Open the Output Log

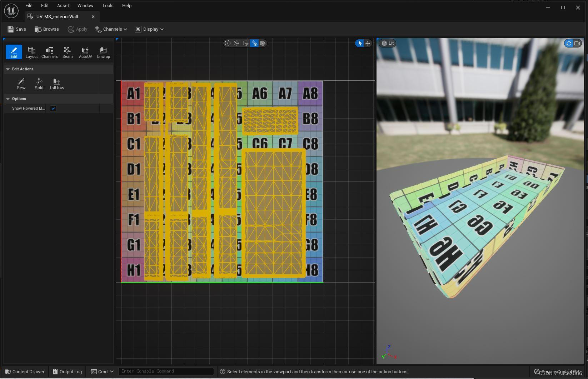point(67,371)
